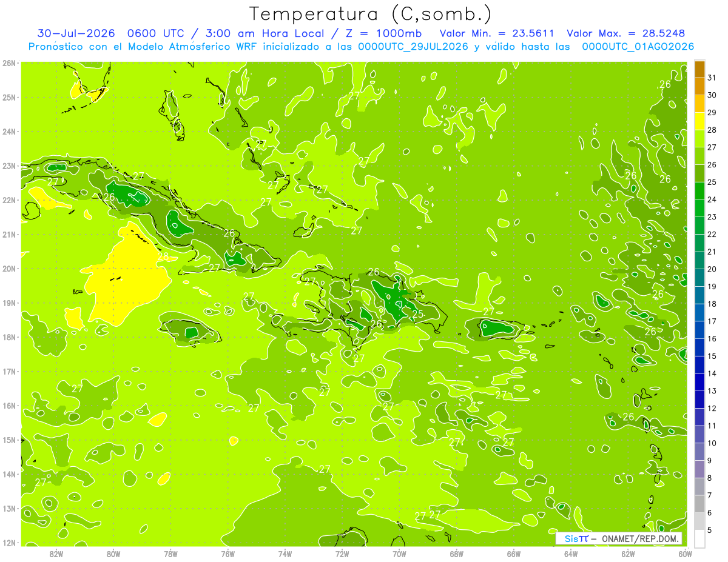The height and width of the screenshot is (562, 728).
Task: Click the 82W longitude label
Action: pyautogui.click(x=56, y=554)
